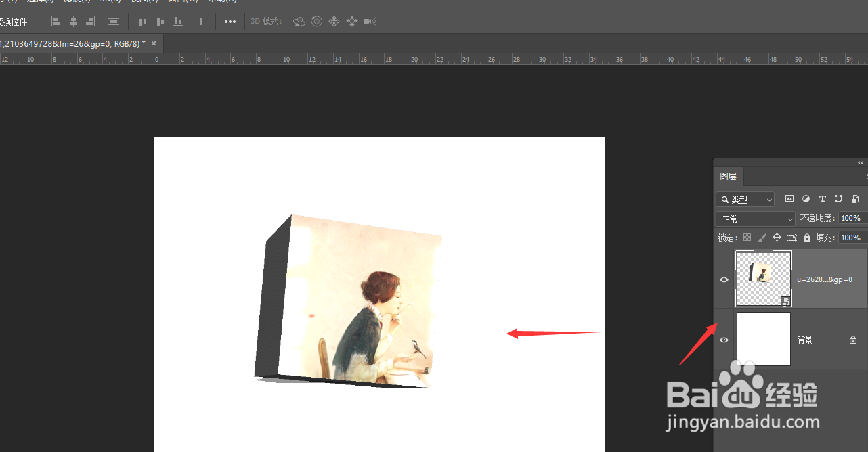Filter layers by type T icon
Screen dimensions: 868x452
[822, 199]
